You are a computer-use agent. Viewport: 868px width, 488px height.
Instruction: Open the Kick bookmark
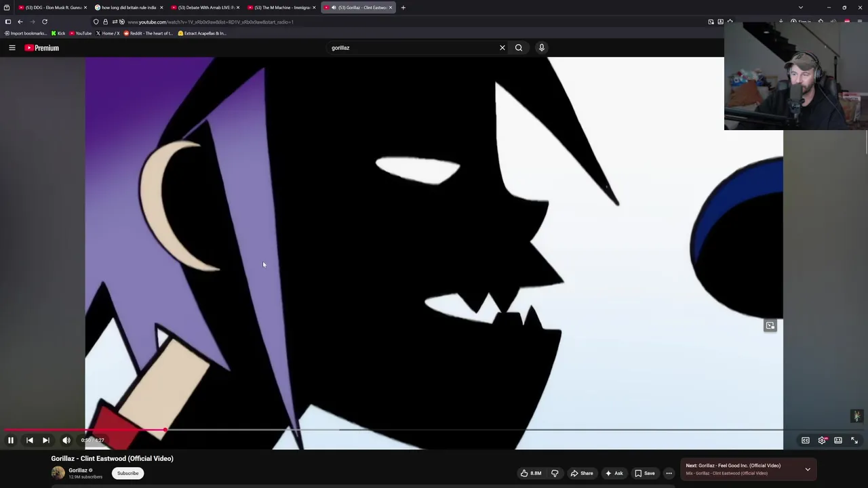(58, 33)
